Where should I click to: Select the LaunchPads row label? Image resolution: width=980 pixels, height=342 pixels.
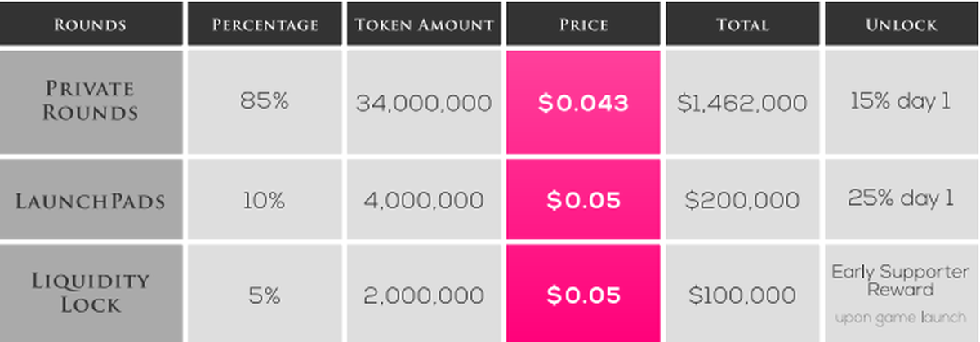90,201
